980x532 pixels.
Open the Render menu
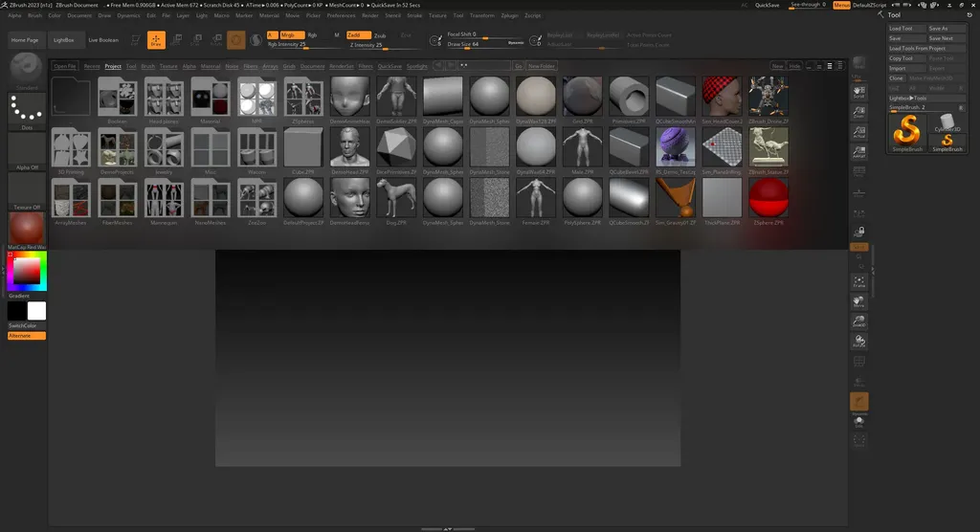370,15
